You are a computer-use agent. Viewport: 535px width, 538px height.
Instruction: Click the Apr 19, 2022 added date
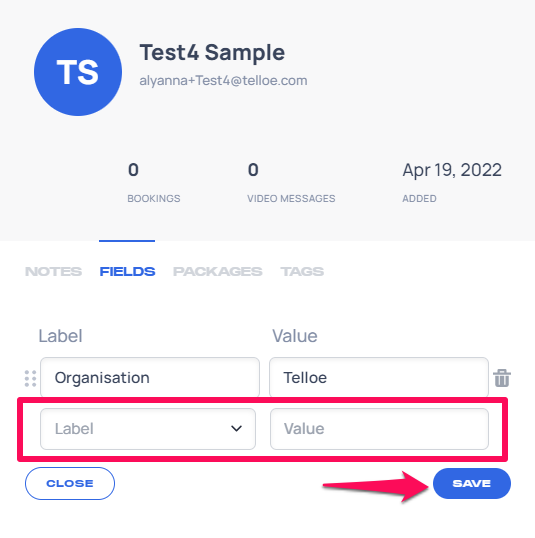coord(452,170)
